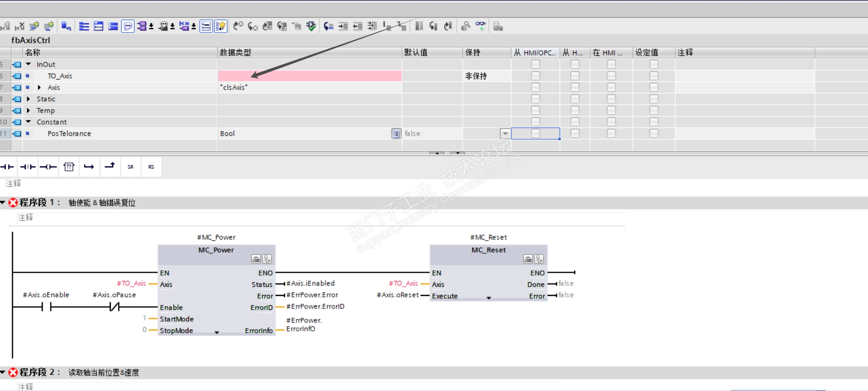868x391 pixels.
Task: Click #TO_Axis operand on MC_Power
Action: tap(131, 283)
